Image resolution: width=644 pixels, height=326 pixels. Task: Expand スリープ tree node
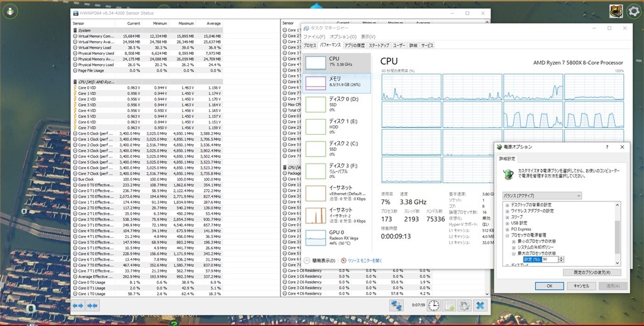tap(508, 217)
